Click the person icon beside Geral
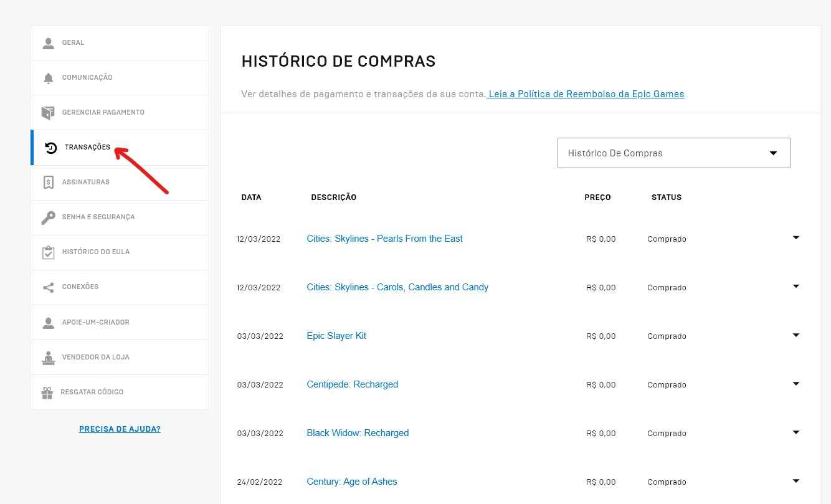 coord(48,43)
